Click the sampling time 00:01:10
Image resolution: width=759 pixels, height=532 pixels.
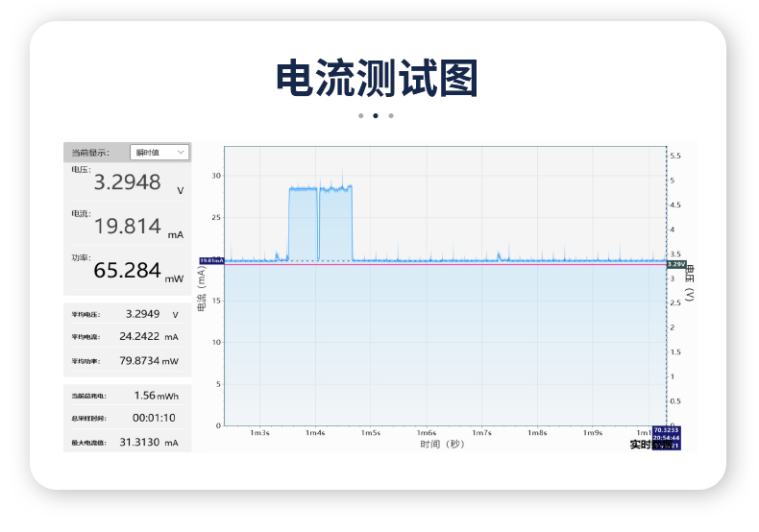(x=154, y=418)
